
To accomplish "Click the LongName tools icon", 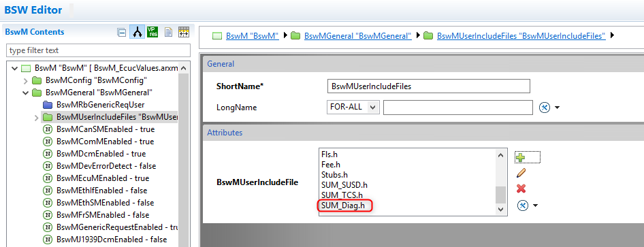I will pyautogui.click(x=544, y=108).
